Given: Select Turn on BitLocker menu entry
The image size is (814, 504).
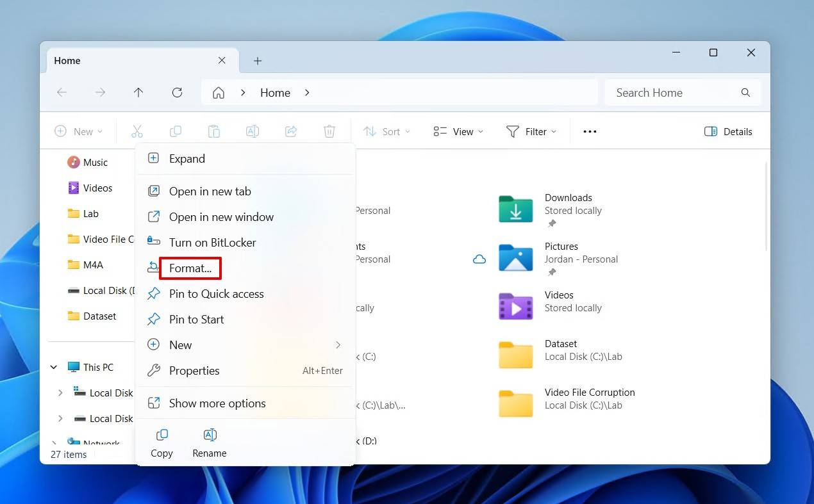Looking at the screenshot, I should pos(212,243).
